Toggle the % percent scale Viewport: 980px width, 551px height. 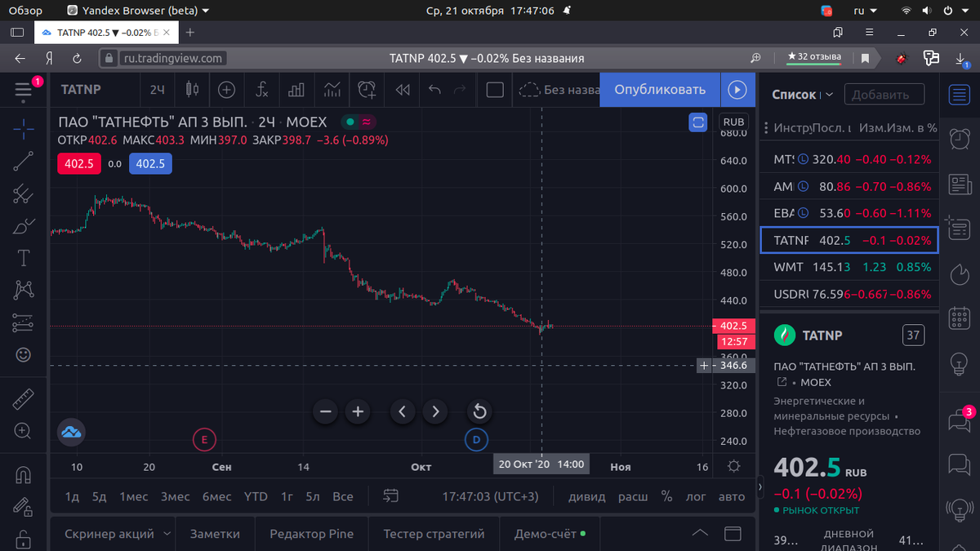[x=667, y=496]
